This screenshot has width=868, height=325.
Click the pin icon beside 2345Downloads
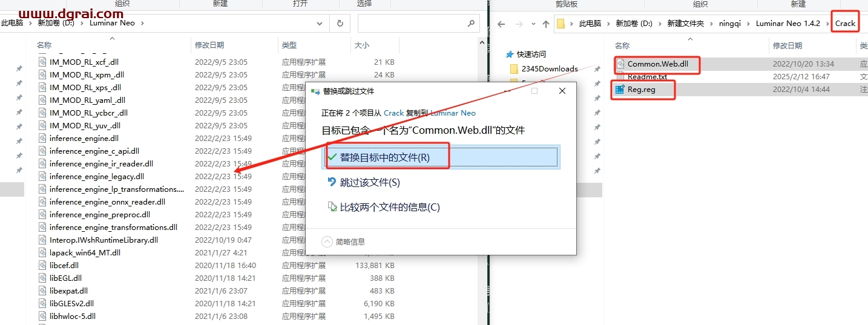coord(597,68)
